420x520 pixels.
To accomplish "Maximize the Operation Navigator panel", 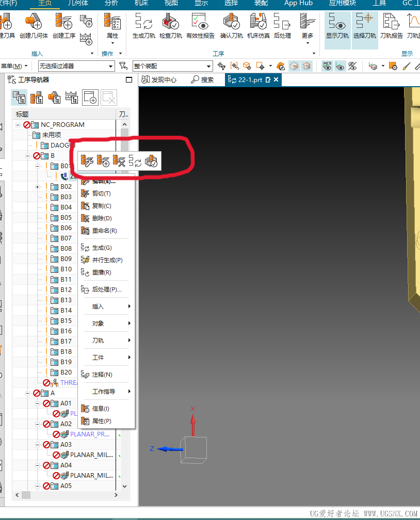I will [x=129, y=79].
